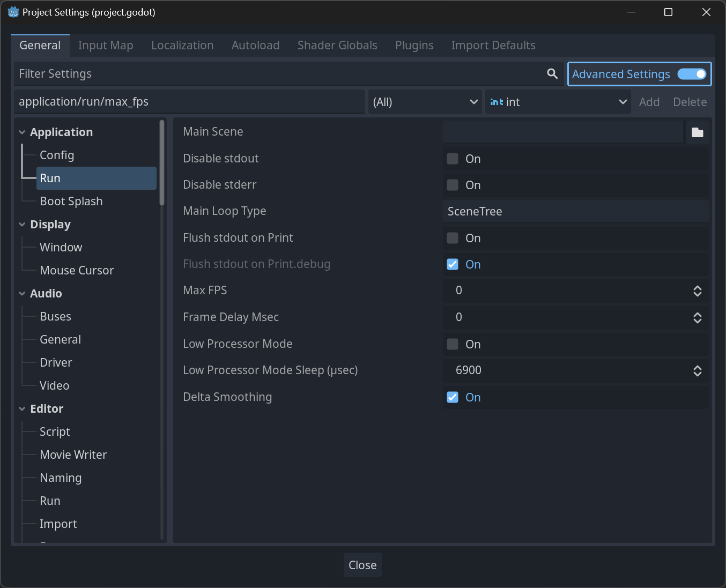Image resolution: width=726 pixels, height=588 pixels.
Task: Select Buses under Audio
Action: point(55,317)
